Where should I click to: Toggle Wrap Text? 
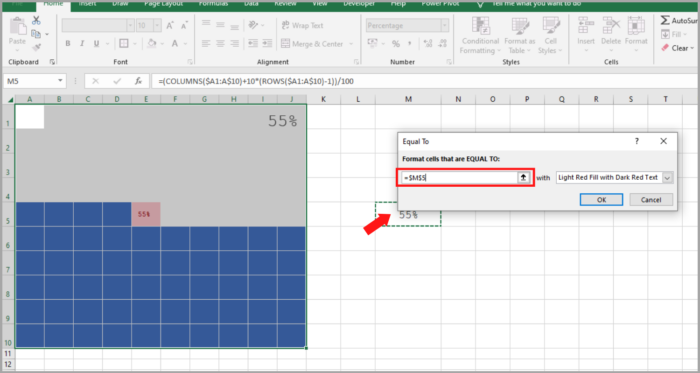pos(302,25)
